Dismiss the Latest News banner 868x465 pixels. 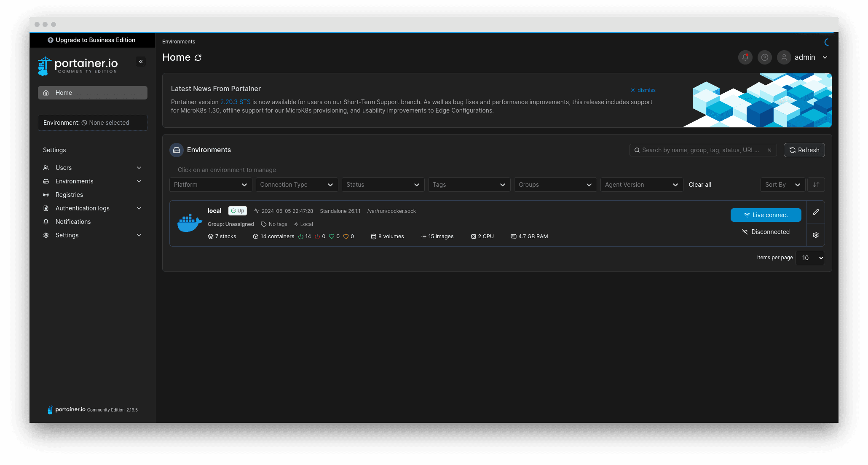tap(643, 90)
